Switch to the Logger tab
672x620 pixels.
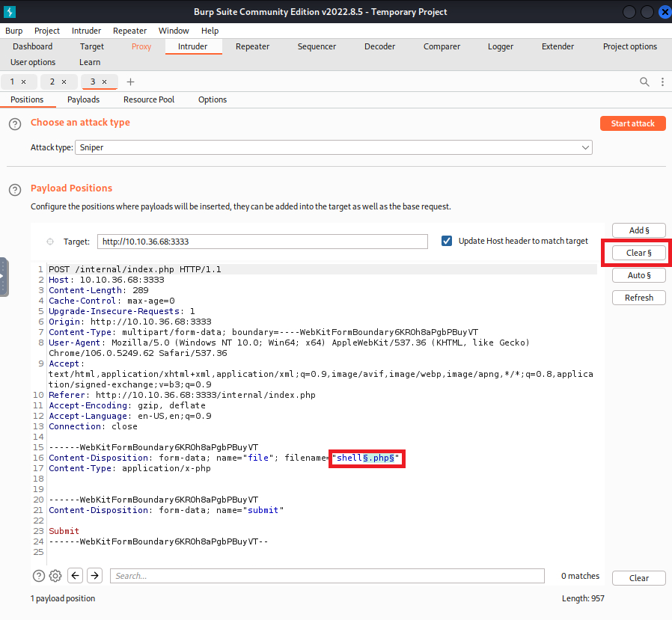coord(501,46)
